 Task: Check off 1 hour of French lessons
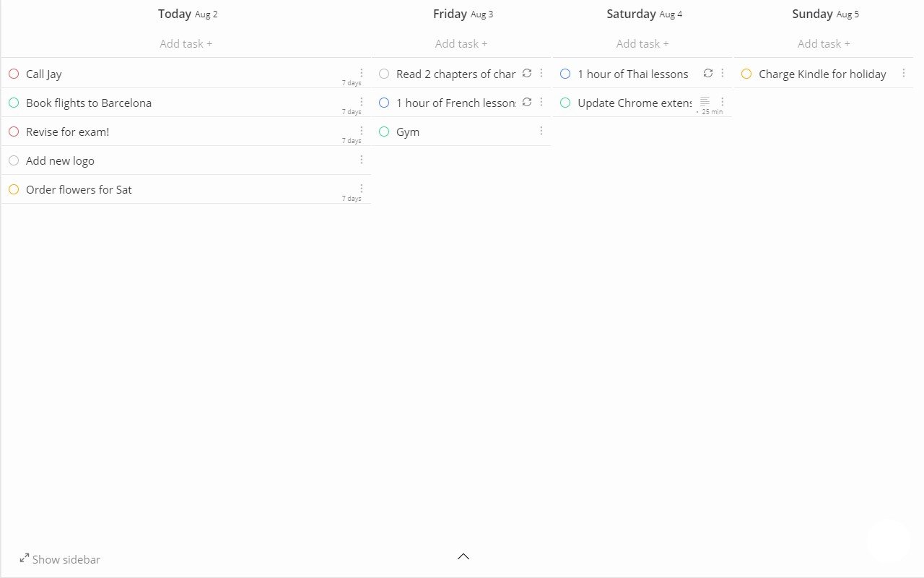click(x=384, y=103)
